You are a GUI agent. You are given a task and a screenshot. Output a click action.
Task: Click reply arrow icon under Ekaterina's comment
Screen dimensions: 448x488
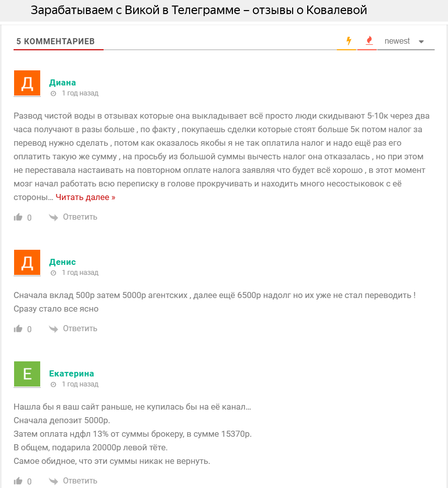click(53, 481)
